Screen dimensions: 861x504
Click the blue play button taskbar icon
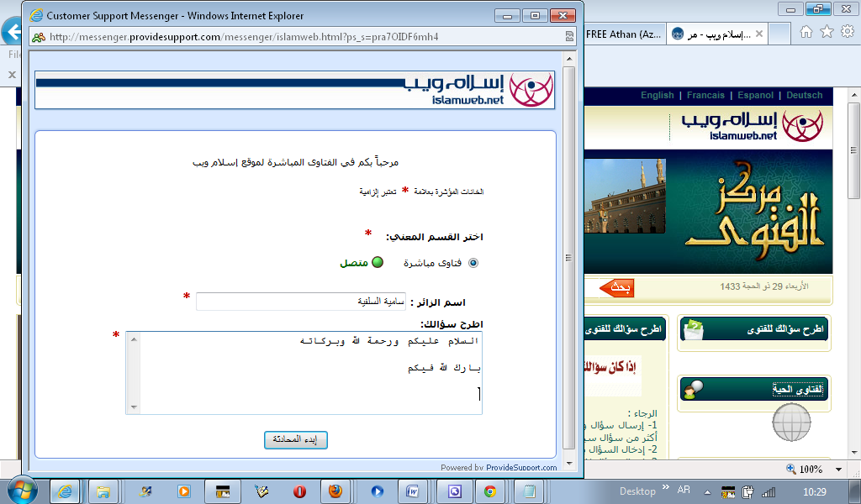(378, 491)
